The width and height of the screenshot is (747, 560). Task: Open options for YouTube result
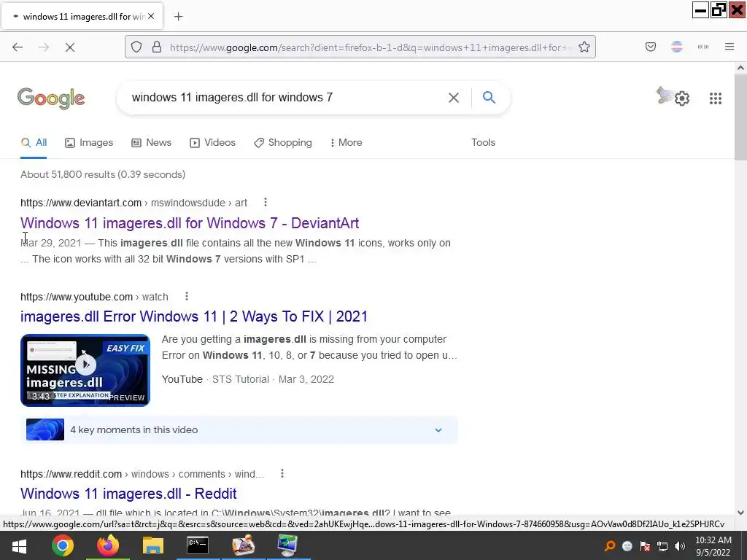pyautogui.click(x=187, y=296)
